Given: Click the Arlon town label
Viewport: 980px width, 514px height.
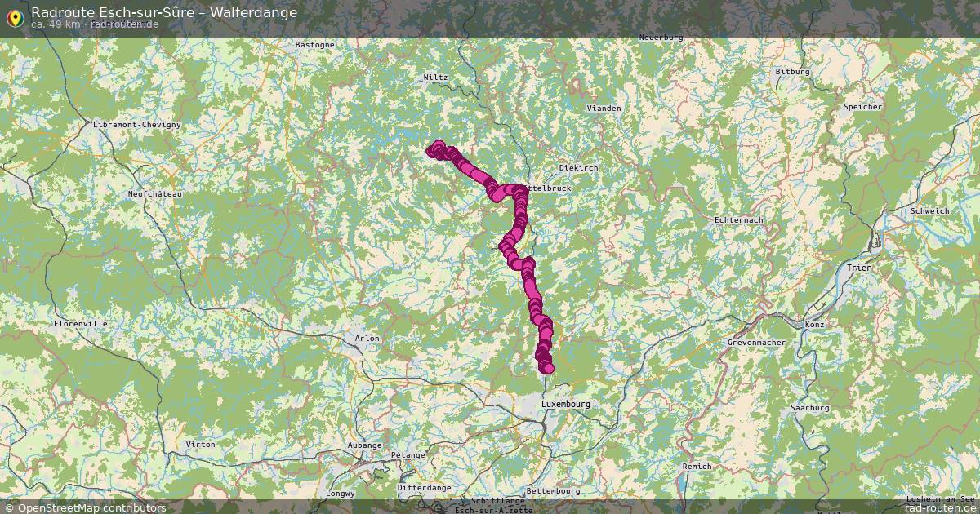Looking at the screenshot, I should (x=367, y=338).
